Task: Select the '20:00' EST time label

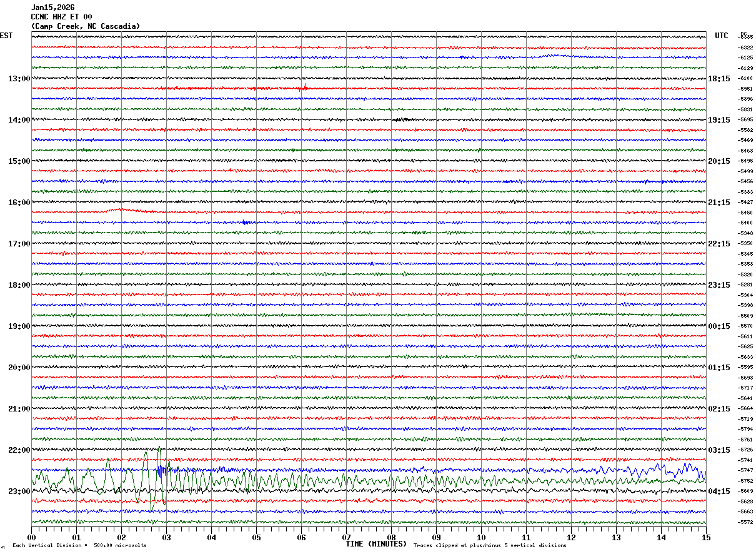Action: tap(19, 368)
